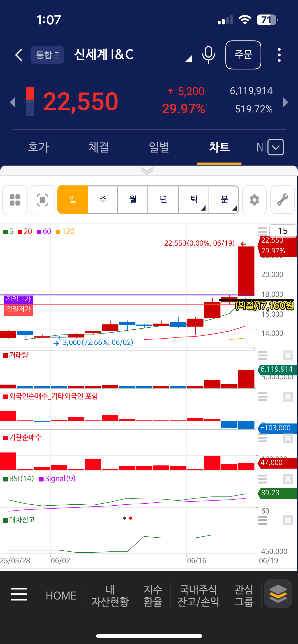
Task: Open the 거래량 panel menu icon
Action: point(263,355)
